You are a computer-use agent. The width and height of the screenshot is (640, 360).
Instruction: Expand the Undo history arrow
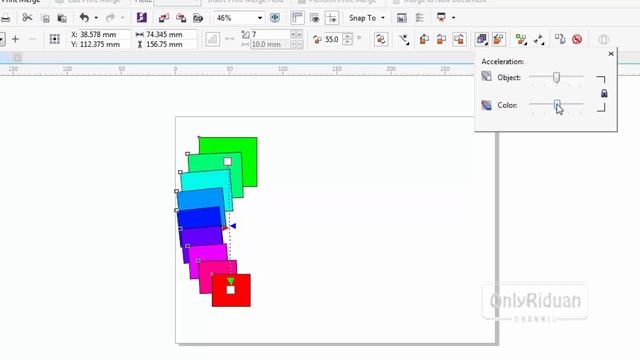(x=96, y=18)
